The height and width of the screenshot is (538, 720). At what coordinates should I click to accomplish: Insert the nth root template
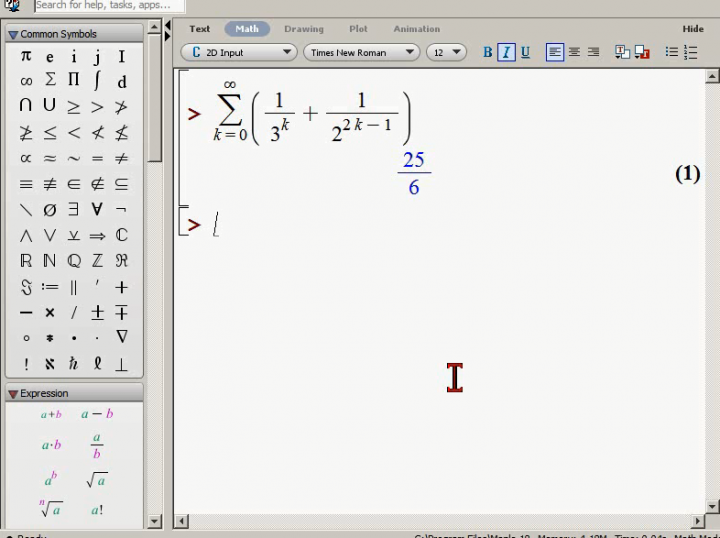coord(51,508)
